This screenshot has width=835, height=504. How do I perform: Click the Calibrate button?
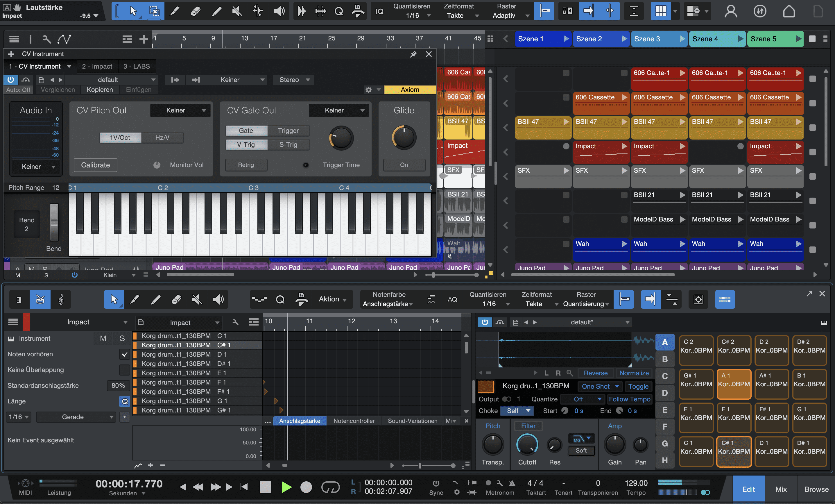[95, 165]
